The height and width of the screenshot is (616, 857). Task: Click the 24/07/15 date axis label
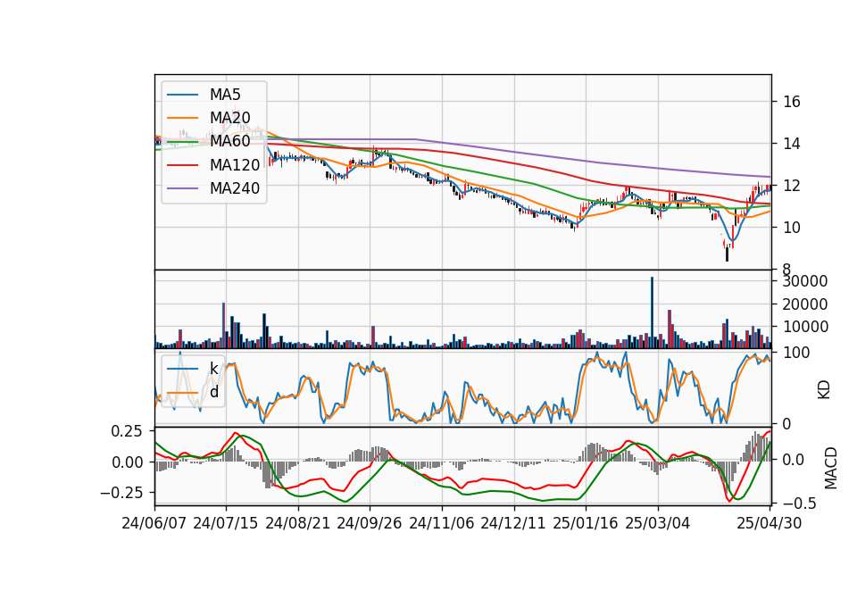[226, 523]
